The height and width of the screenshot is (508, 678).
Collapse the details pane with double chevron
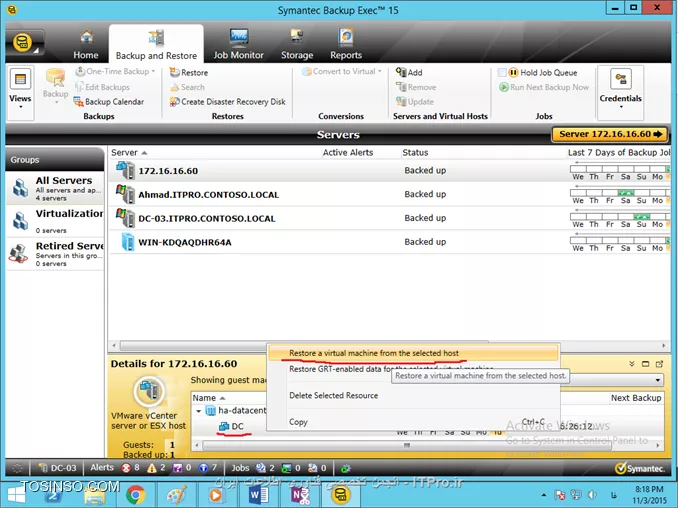click(x=632, y=364)
